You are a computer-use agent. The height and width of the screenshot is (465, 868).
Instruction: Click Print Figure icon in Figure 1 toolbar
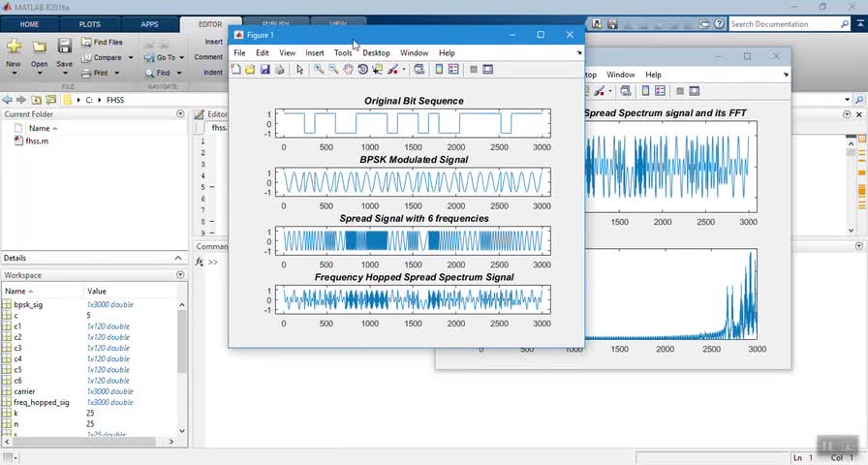coord(280,69)
